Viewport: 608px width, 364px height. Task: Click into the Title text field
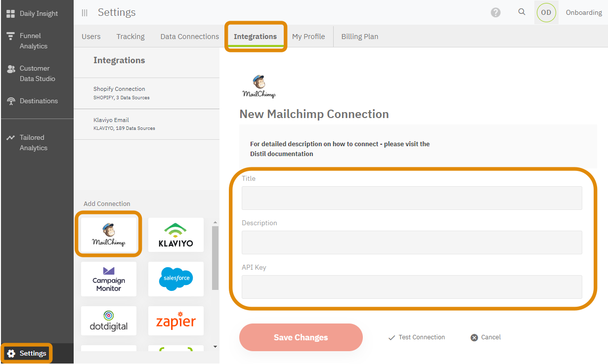click(x=412, y=198)
